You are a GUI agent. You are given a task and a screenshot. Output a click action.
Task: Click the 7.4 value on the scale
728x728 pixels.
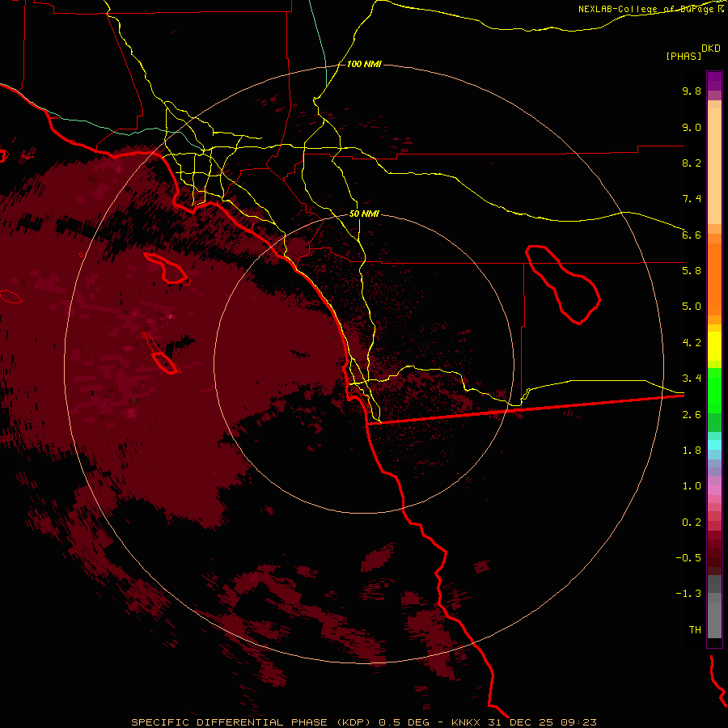tap(692, 199)
